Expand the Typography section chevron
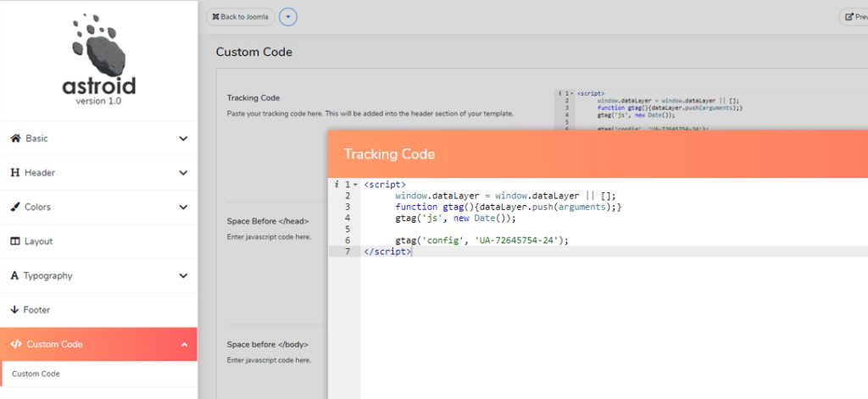The image size is (868, 399). click(183, 275)
